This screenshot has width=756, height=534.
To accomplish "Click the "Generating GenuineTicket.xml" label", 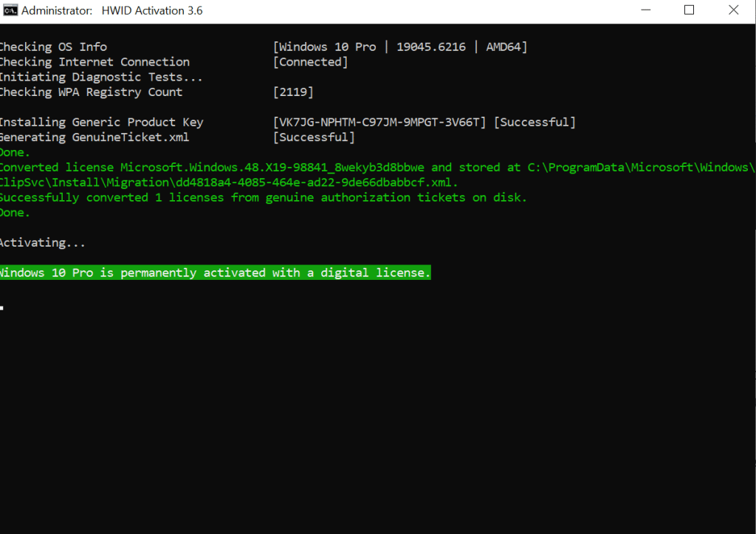I will click(94, 137).
